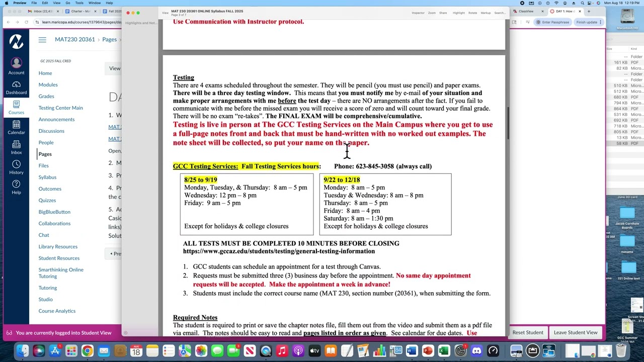Open a new Chrome tab with plus
Viewport: 644px width, 362px height.
coord(589,11)
